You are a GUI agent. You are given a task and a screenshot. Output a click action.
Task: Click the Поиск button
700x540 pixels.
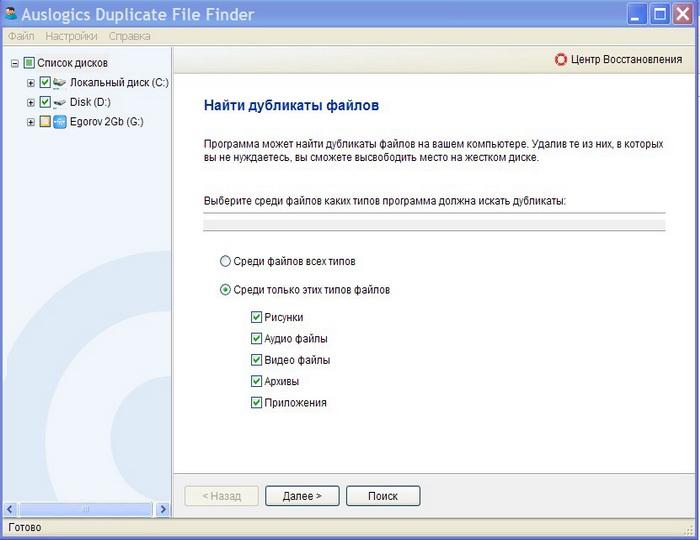[x=383, y=496]
